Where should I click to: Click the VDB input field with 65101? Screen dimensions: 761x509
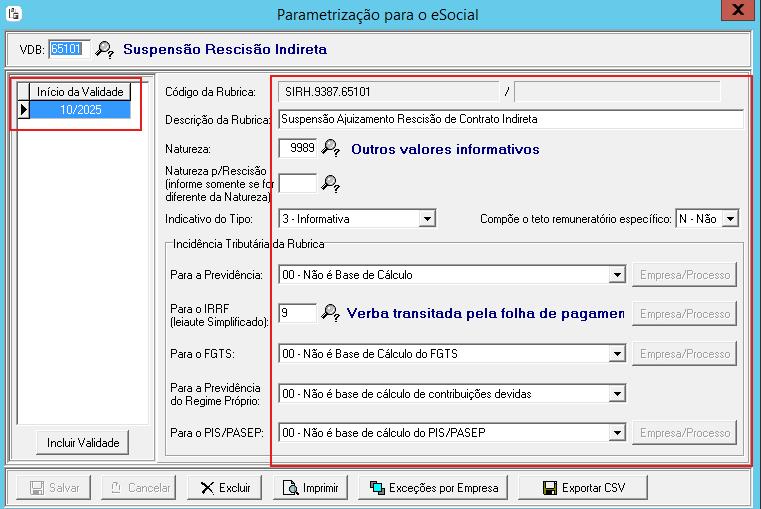(69, 49)
